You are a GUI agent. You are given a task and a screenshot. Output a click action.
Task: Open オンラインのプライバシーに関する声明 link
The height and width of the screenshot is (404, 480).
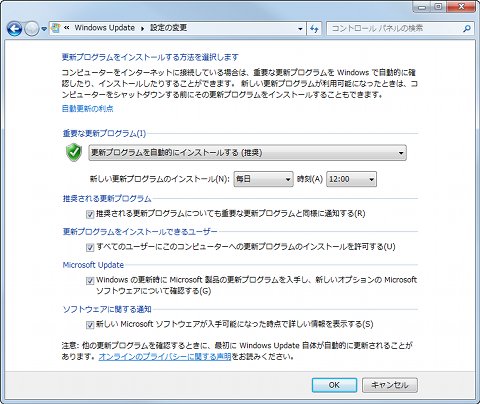pyautogui.click(x=165, y=357)
